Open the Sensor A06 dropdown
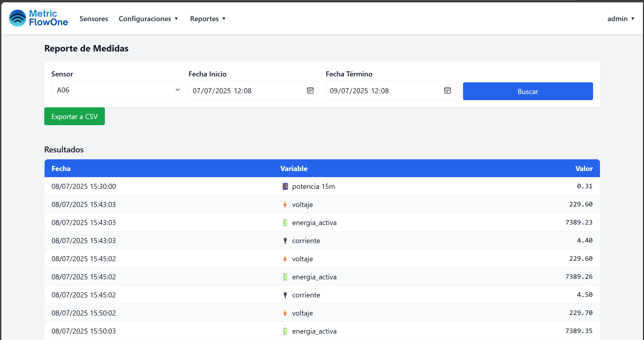 pyautogui.click(x=116, y=90)
